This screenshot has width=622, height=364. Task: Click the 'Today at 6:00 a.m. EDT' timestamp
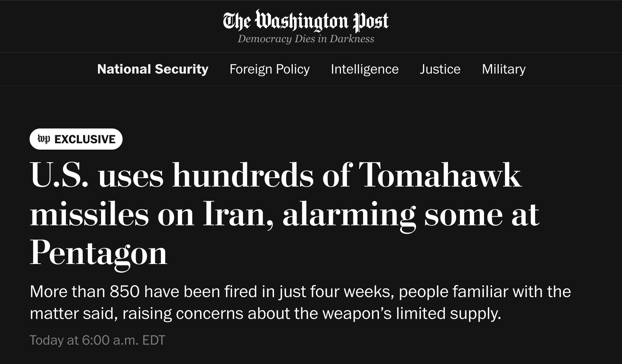(97, 340)
